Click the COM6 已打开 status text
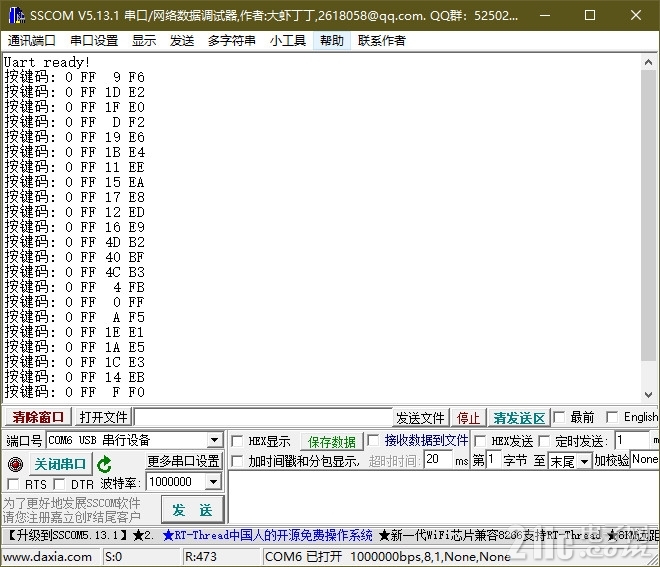This screenshot has width=660, height=567. click(x=303, y=557)
